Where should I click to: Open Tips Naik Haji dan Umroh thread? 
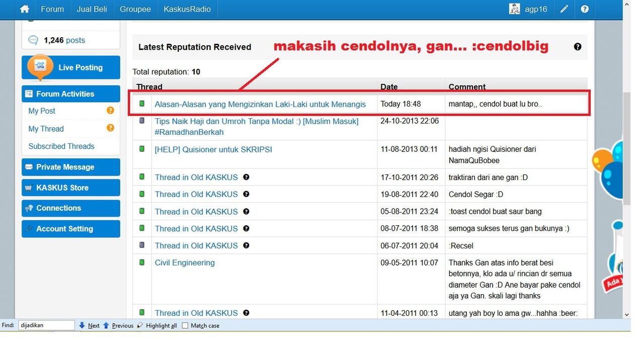tap(257, 126)
